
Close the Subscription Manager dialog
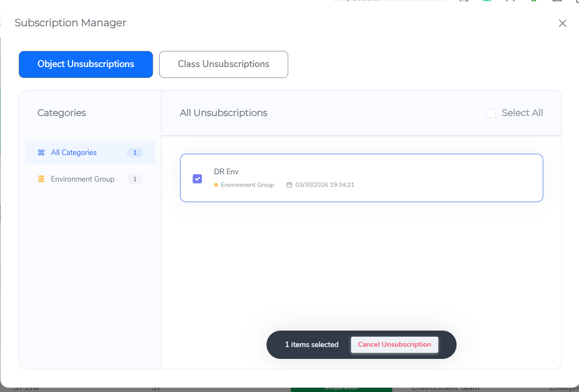[562, 24]
